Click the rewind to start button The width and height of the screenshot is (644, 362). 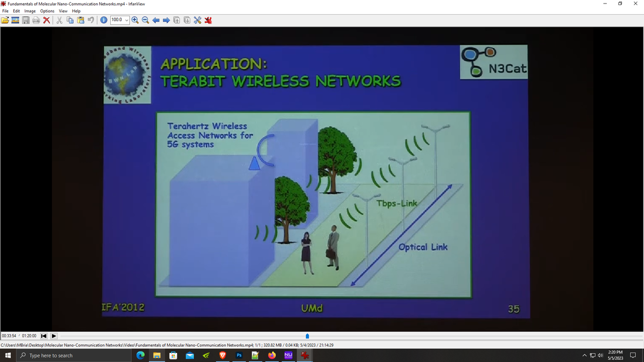[44, 336]
